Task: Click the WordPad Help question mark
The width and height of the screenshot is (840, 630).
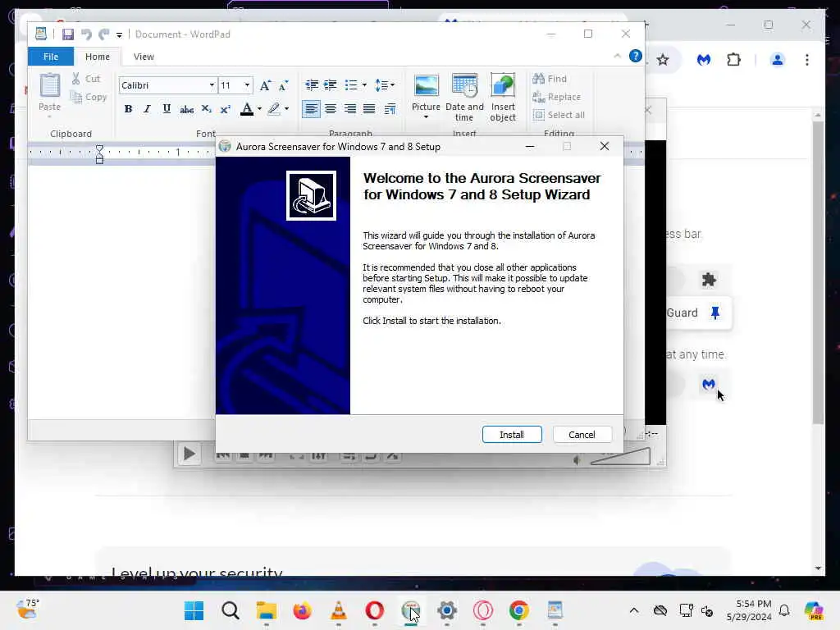Action: [636, 57]
